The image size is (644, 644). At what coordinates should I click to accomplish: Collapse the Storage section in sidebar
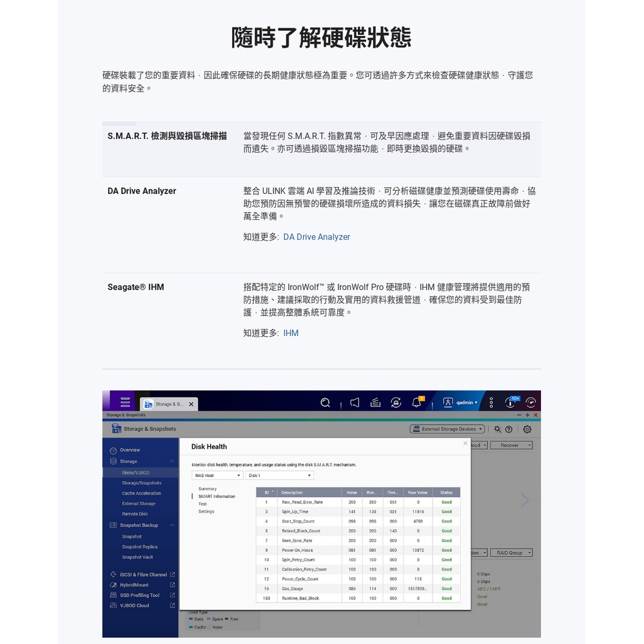(172, 462)
